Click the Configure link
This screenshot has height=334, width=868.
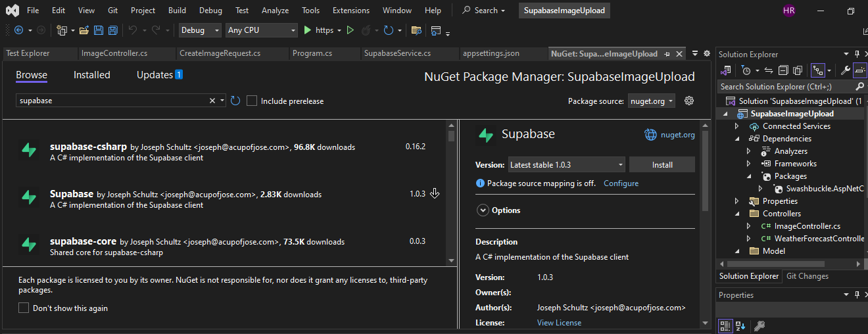(x=621, y=183)
